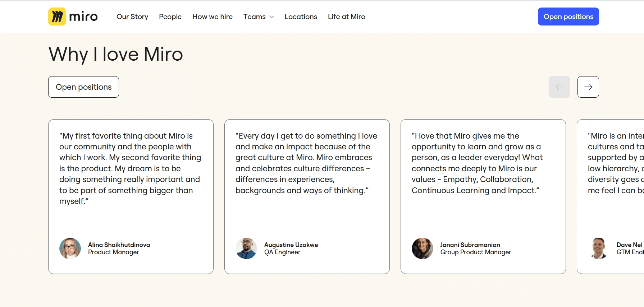
Task: Click Dave Nel's profile photo
Action: pos(599,248)
